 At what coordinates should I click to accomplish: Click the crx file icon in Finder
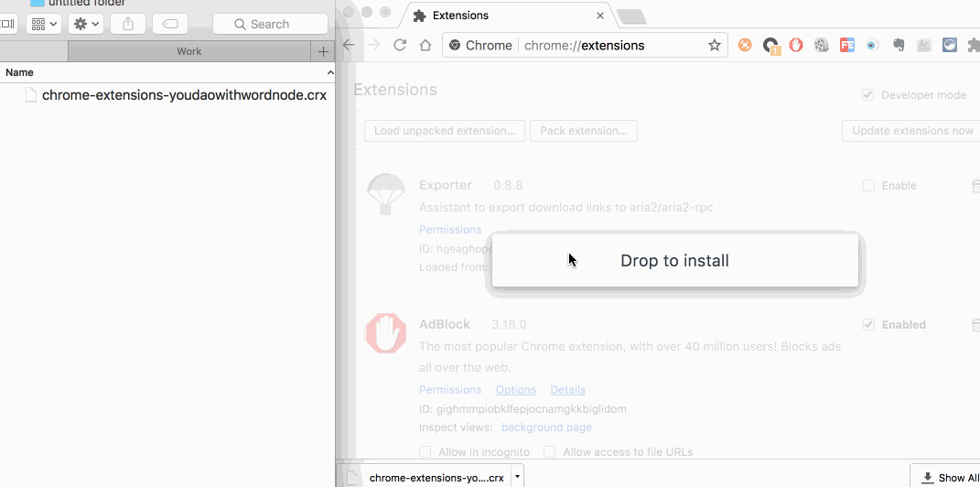point(30,95)
